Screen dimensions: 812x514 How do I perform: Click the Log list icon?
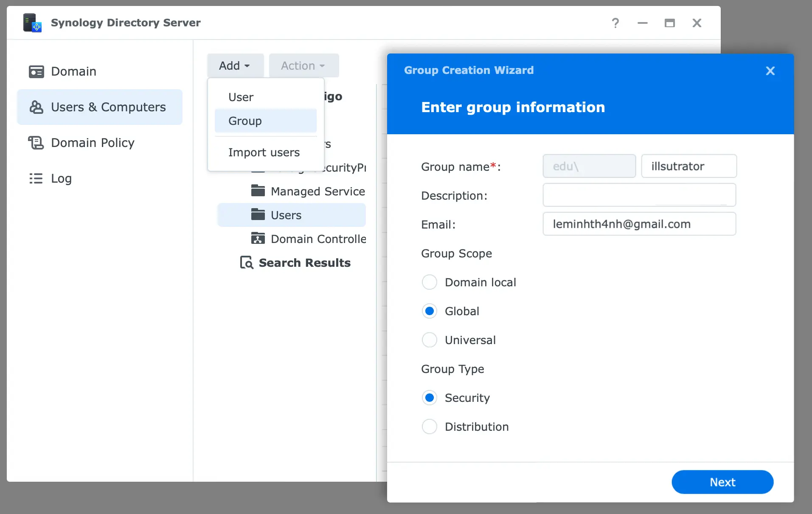tap(36, 178)
